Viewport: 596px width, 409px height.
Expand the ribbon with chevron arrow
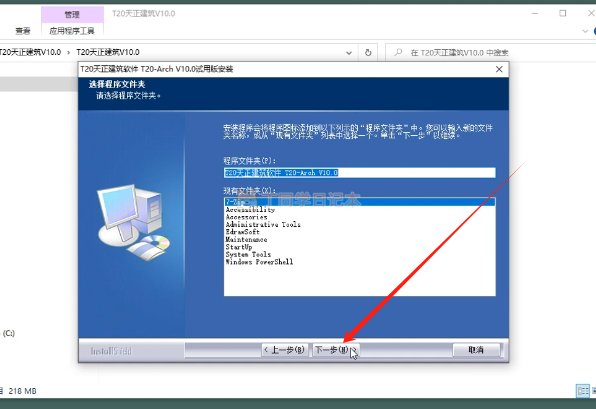pos(585,31)
